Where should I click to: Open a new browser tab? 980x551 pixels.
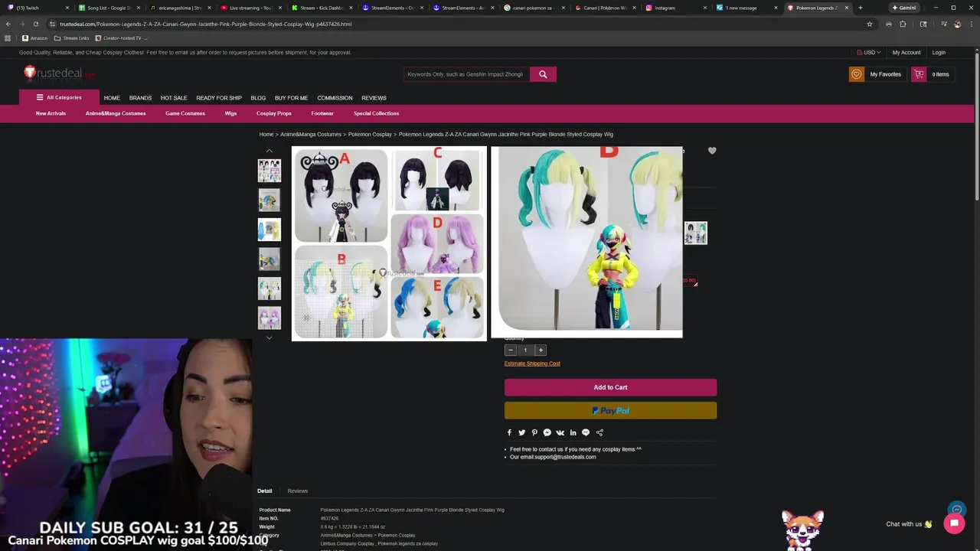(x=860, y=8)
